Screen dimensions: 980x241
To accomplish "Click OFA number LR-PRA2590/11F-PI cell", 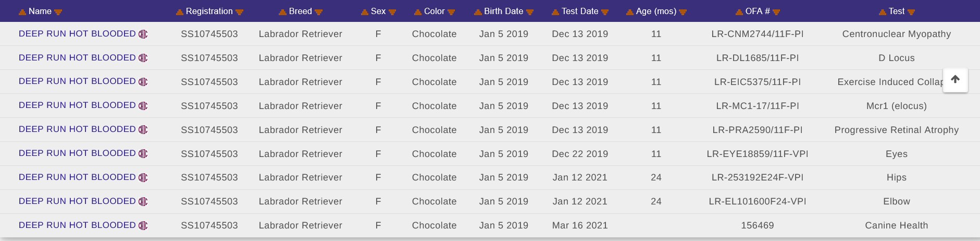I will coord(757,130).
